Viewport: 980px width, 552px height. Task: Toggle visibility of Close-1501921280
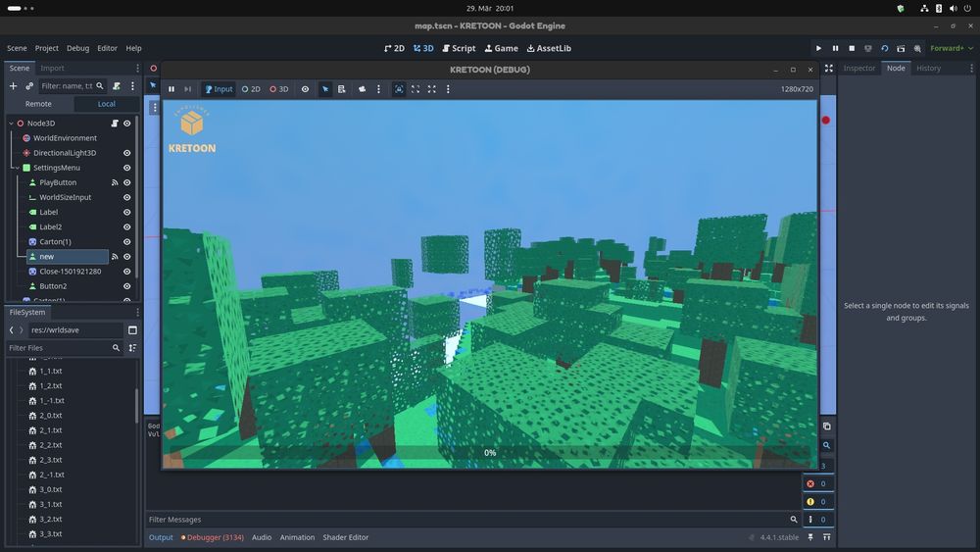126,272
